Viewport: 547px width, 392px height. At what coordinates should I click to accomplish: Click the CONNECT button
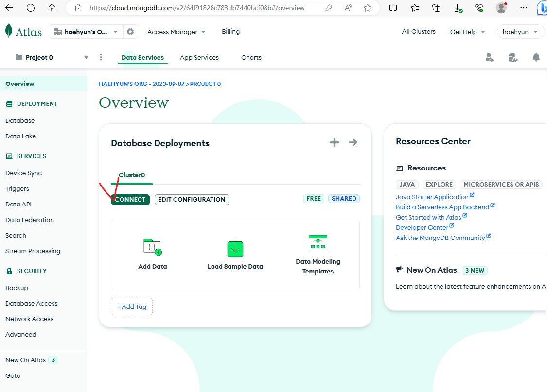click(130, 199)
